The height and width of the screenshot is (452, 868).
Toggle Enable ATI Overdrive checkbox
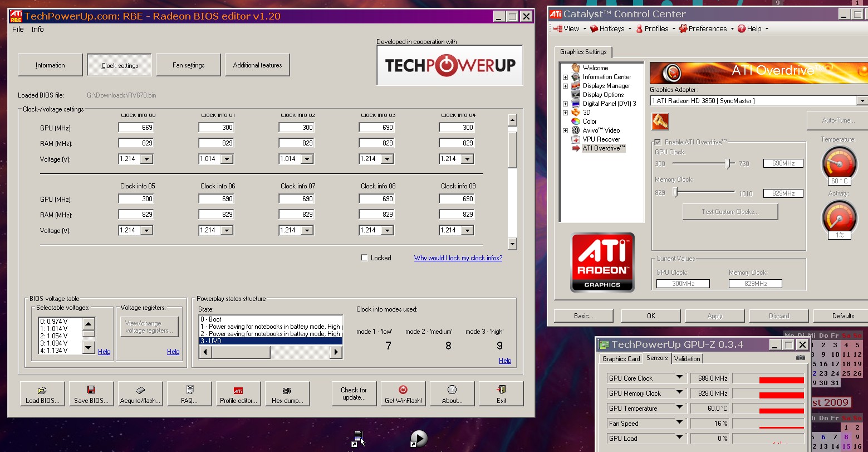tap(658, 142)
